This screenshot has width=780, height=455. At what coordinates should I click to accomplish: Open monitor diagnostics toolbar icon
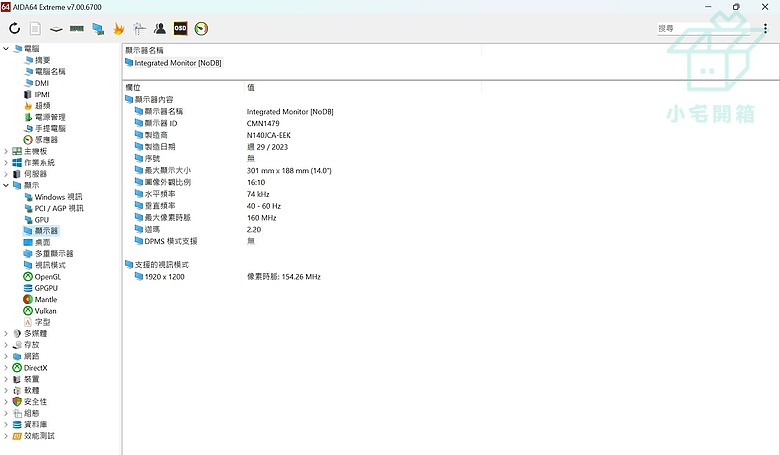(x=98, y=29)
